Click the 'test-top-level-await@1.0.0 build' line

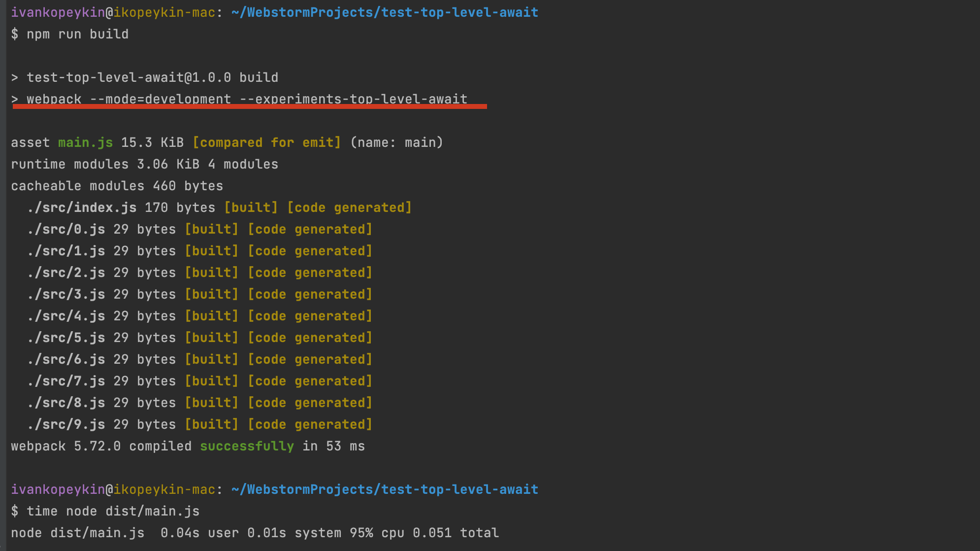[152, 77]
